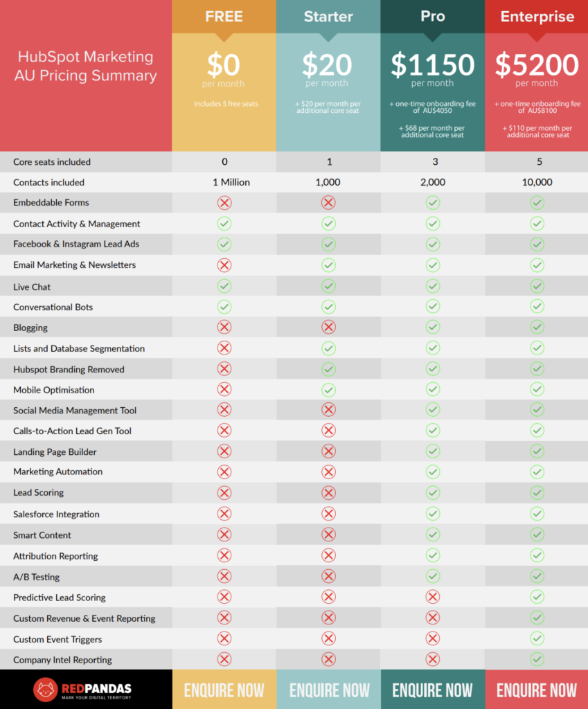Image resolution: width=588 pixels, height=709 pixels.
Task: Click the $20 per month Starter price
Action: click(327, 69)
